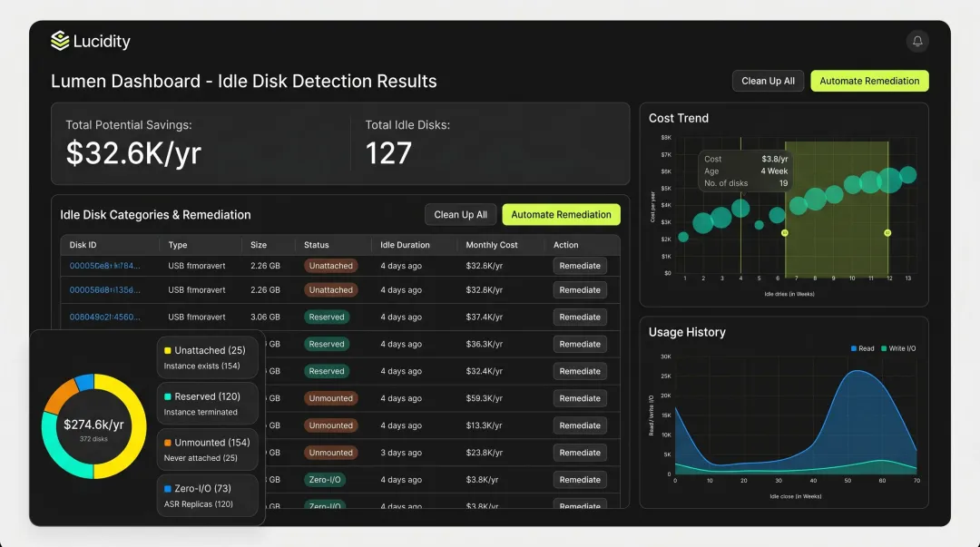Screen dimensions: 980x547
Task: Click the blue Zero-I/O legend swatch
Action: pyautogui.click(x=168, y=489)
